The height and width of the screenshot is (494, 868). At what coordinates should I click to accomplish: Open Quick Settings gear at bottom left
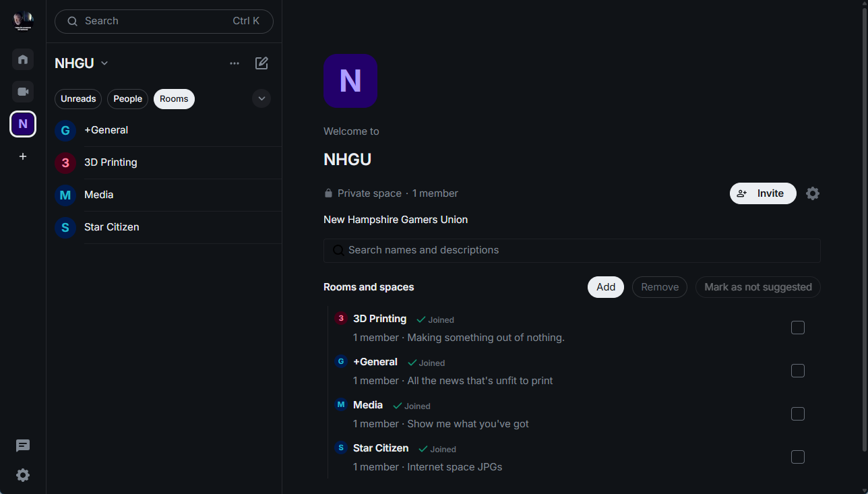click(x=23, y=475)
